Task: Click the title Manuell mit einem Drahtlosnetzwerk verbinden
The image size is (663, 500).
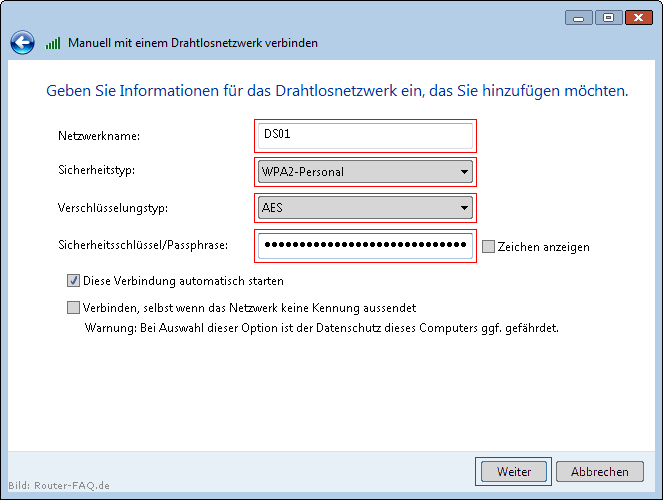Action: pos(193,43)
